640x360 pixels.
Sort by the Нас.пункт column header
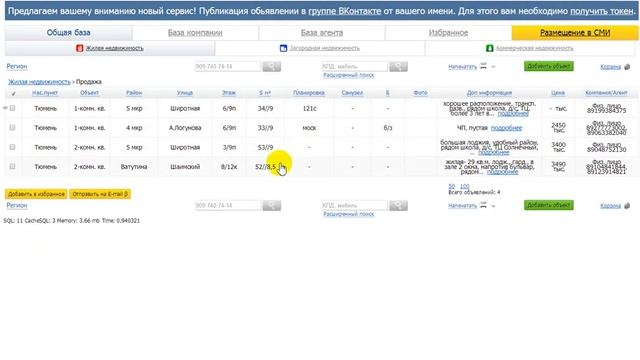pos(45,93)
